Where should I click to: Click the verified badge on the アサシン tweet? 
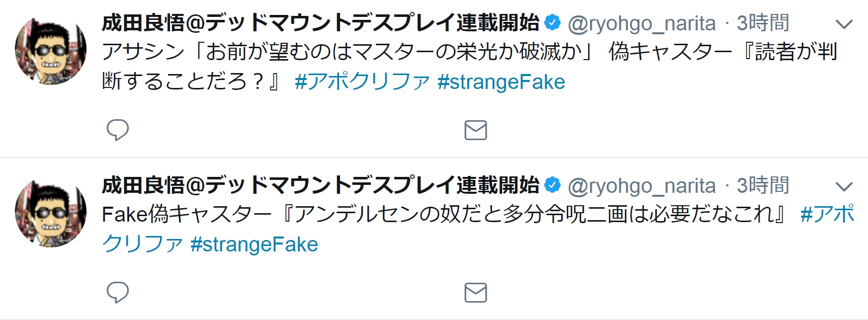552,23
